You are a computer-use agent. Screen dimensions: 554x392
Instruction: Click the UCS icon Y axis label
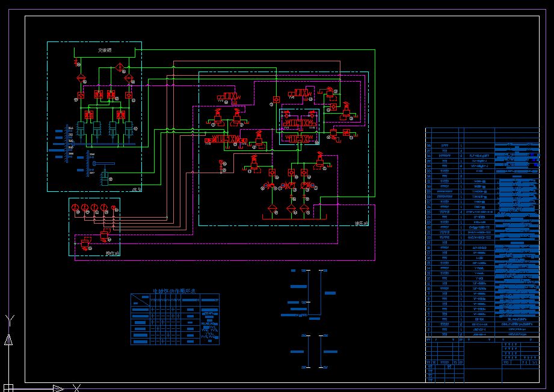(x=10, y=320)
